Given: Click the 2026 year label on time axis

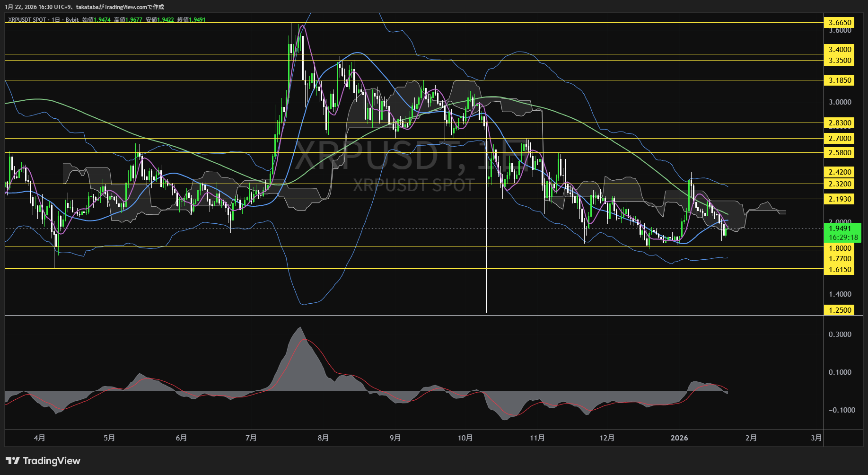Looking at the screenshot, I should coord(679,438).
